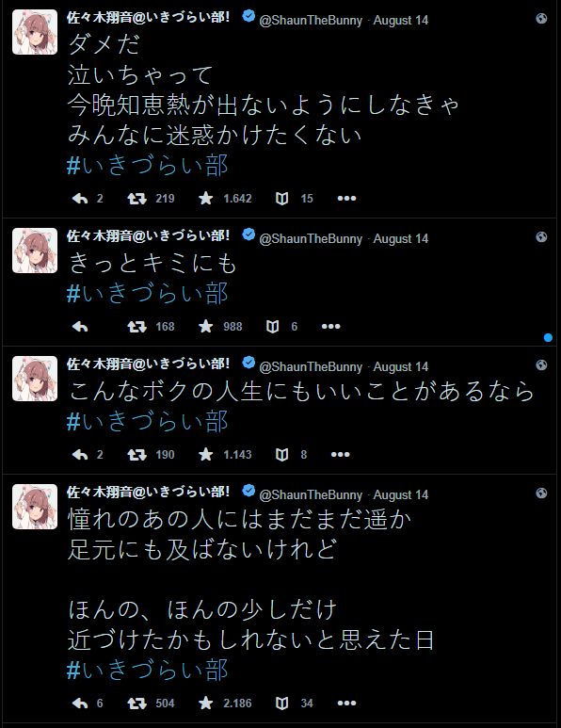This screenshot has height=728, width=561.
Task: Open conversation view showing 15 on first tweet
Action: point(281,199)
